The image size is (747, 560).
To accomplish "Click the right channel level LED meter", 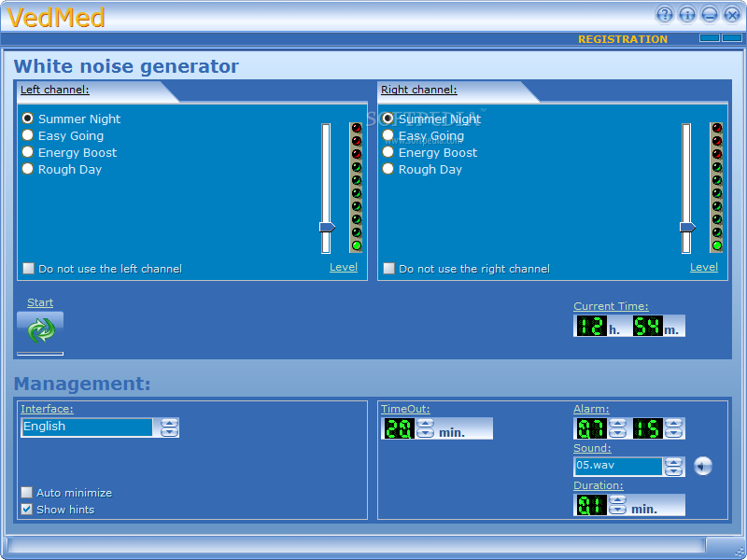I will (x=716, y=188).
